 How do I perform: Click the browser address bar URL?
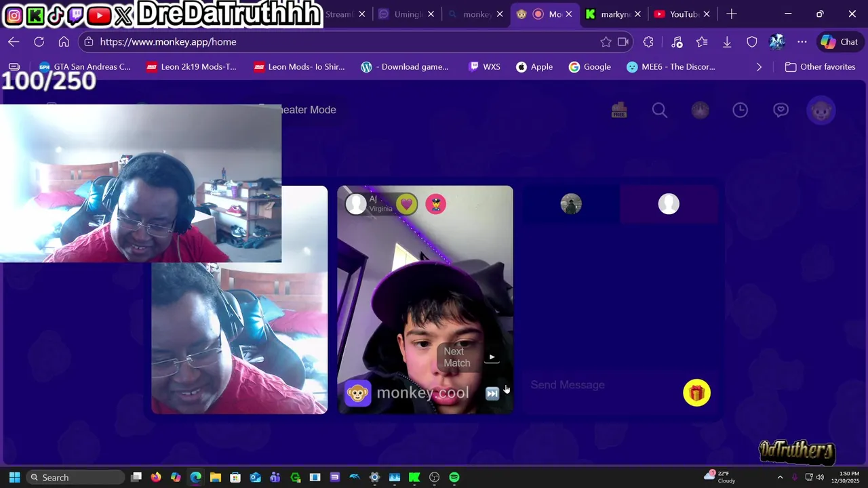(x=168, y=42)
